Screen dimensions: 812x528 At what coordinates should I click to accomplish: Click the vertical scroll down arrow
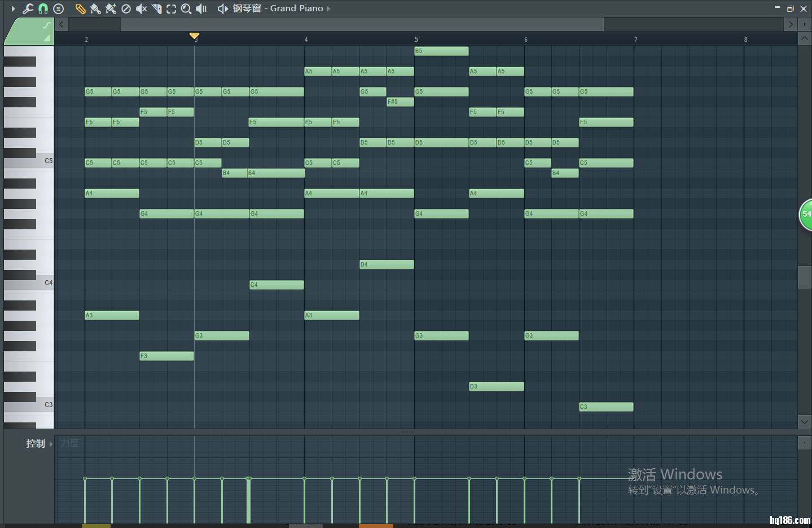(x=805, y=422)
